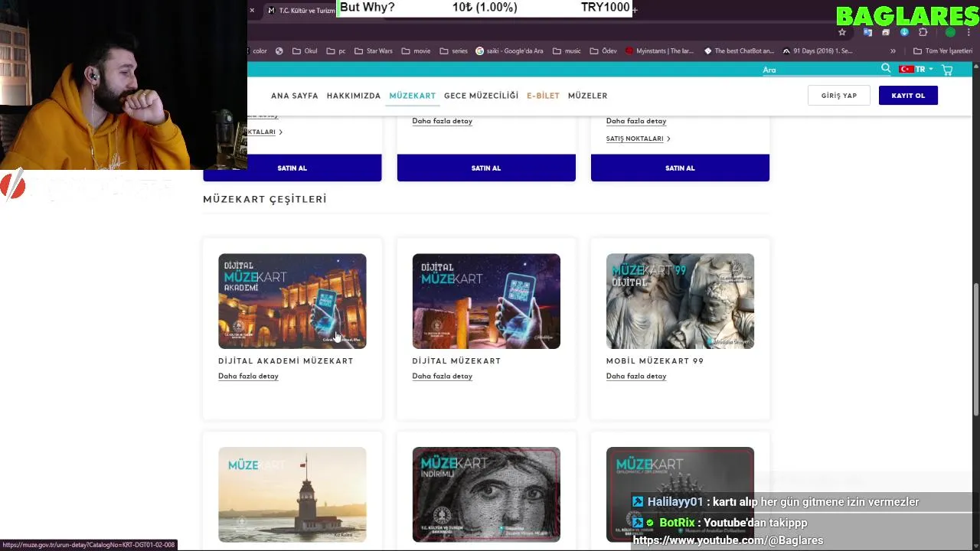Click the KAYIT OL button
Viewport: 980px width, 551px height.
tap(908, 96)
